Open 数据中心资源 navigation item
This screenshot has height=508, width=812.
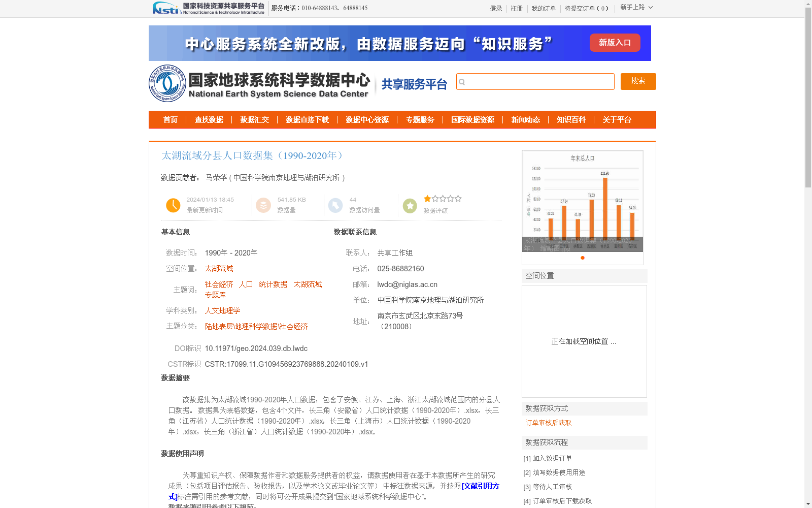(x=367, y=120)
